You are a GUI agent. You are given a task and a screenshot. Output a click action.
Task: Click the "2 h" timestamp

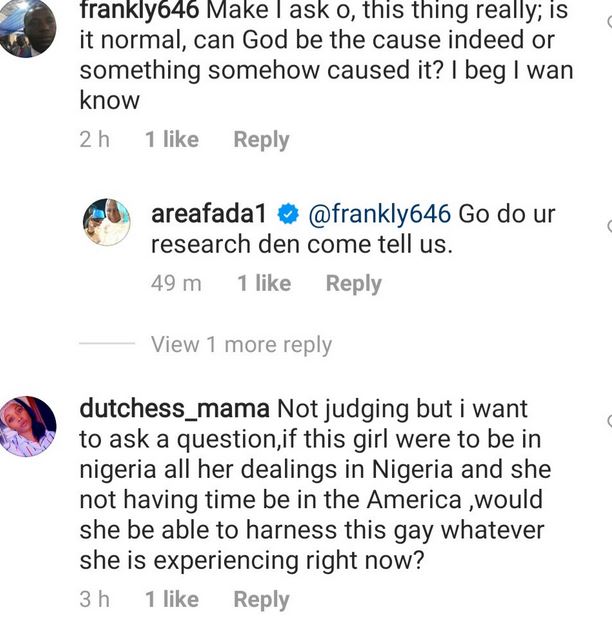pos(94,140)
